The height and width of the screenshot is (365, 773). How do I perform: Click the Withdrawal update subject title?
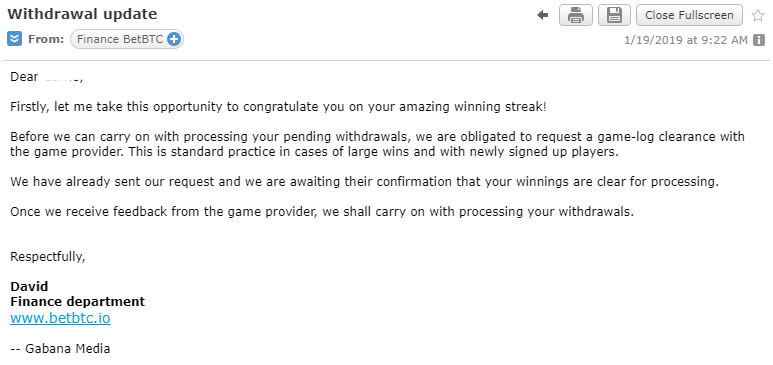[82, 14]
